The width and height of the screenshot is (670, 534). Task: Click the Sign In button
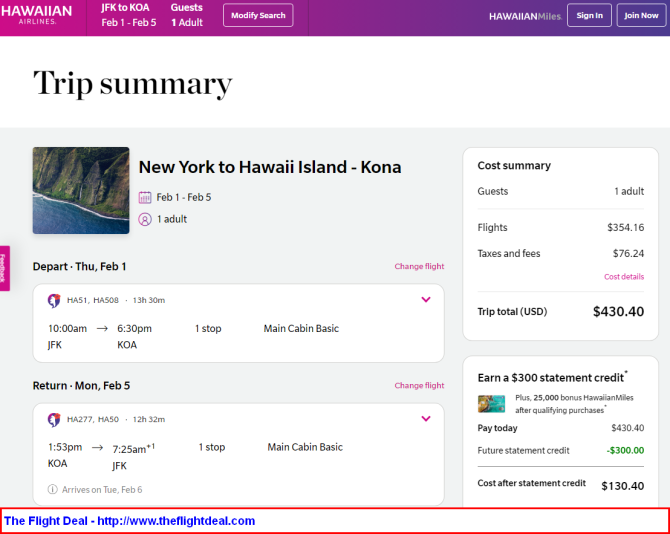click(589, 15)
